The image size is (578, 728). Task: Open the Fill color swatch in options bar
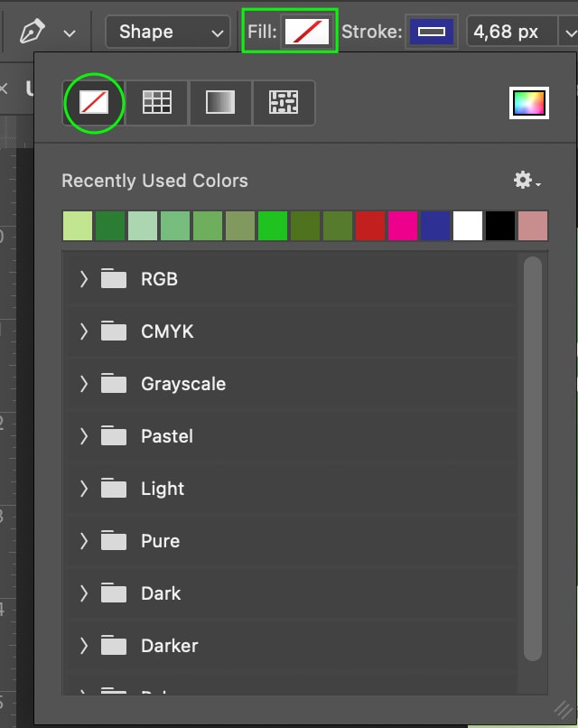pos(306,32)
